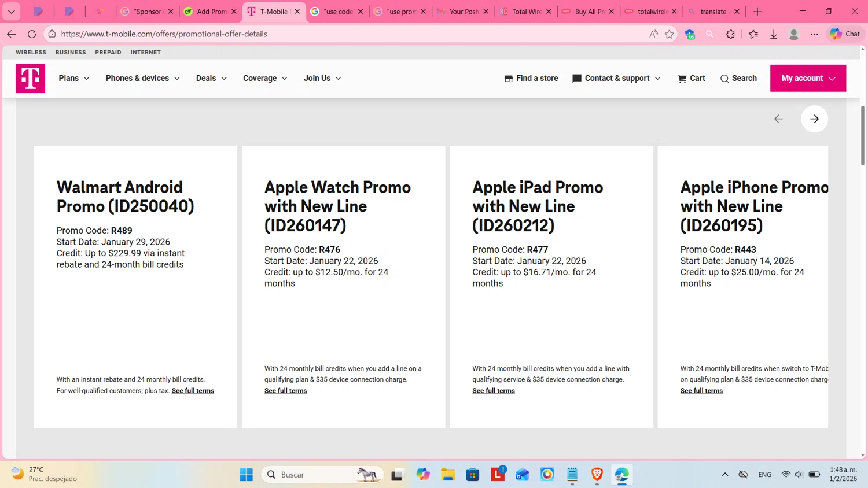
Task: Click Promo Code R489 text
Action: point(94,231)
